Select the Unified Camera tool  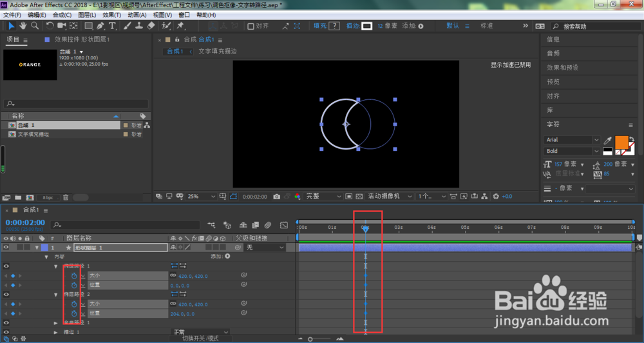click(x=62, y=26)
